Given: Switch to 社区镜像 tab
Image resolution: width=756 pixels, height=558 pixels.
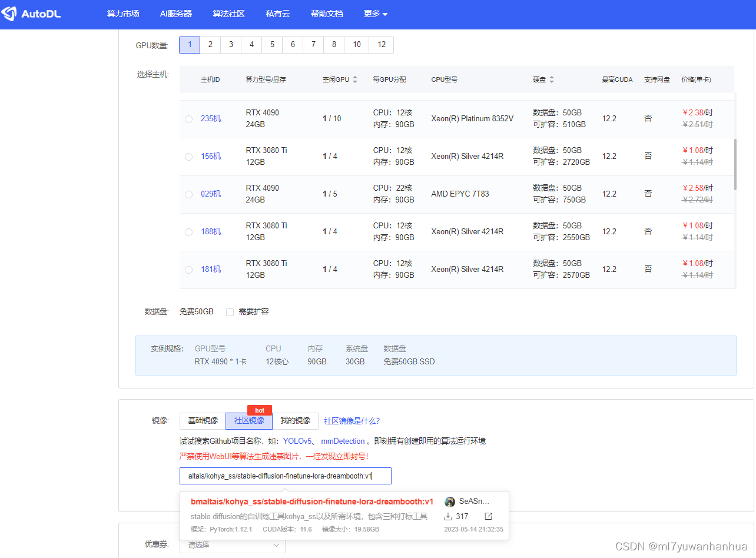Looking at the screenshot, I should [x=249, y=421].
